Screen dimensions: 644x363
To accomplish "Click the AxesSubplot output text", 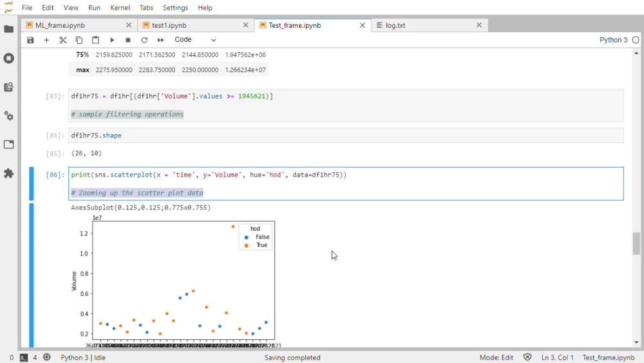I will coord(140,208).
